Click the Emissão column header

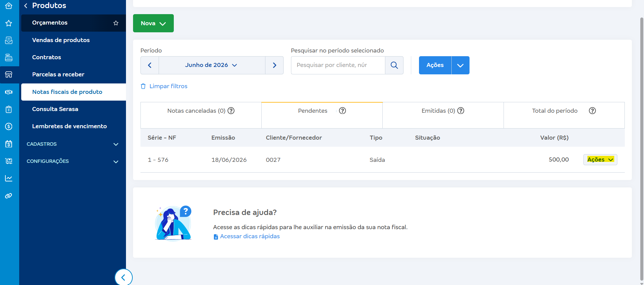(x=223, y=138)
